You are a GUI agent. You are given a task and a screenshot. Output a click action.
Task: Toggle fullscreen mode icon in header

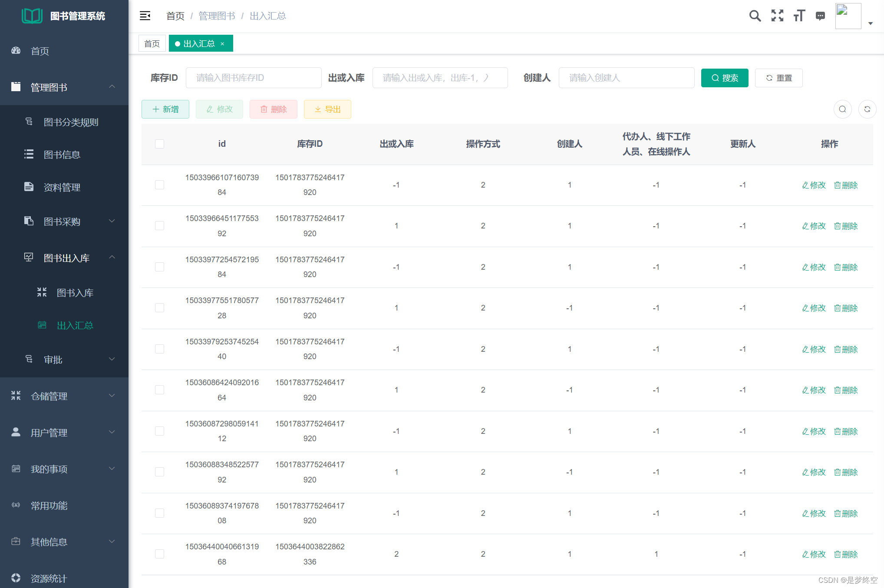pos(777,16)
